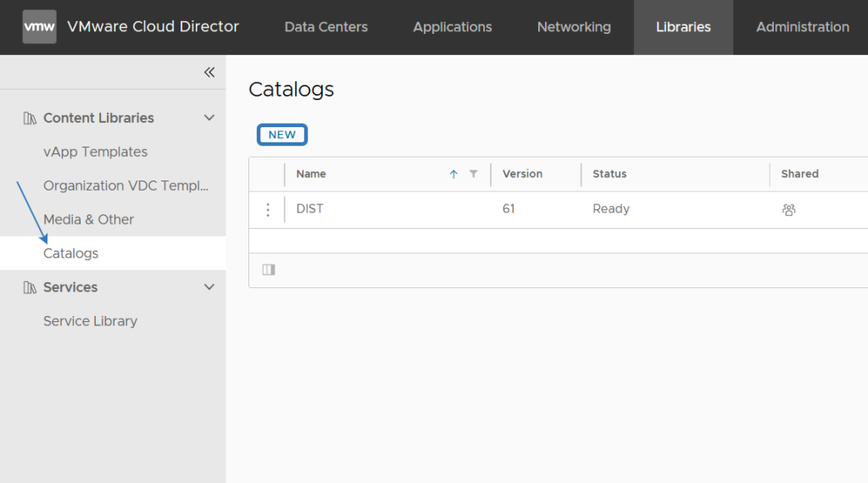The image size is (868, 483).
Task: Collapse the Services section chevron
Action: pyautogui.click(x=209, y=287)
